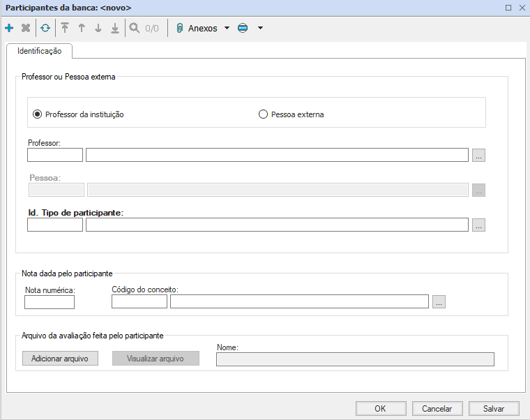Switch to the Identificação tab
530x420 pixels.
[40, 51]
